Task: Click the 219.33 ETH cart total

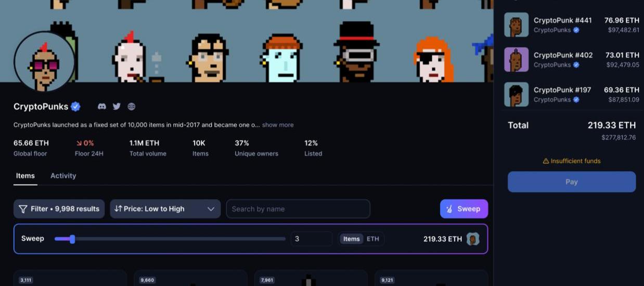Action: tap(612, 125)
